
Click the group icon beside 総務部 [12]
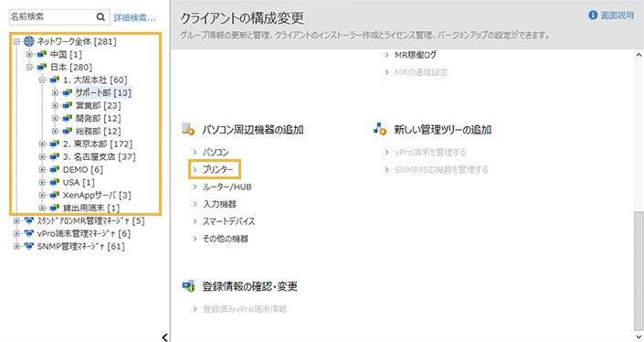tap(68, 131)
